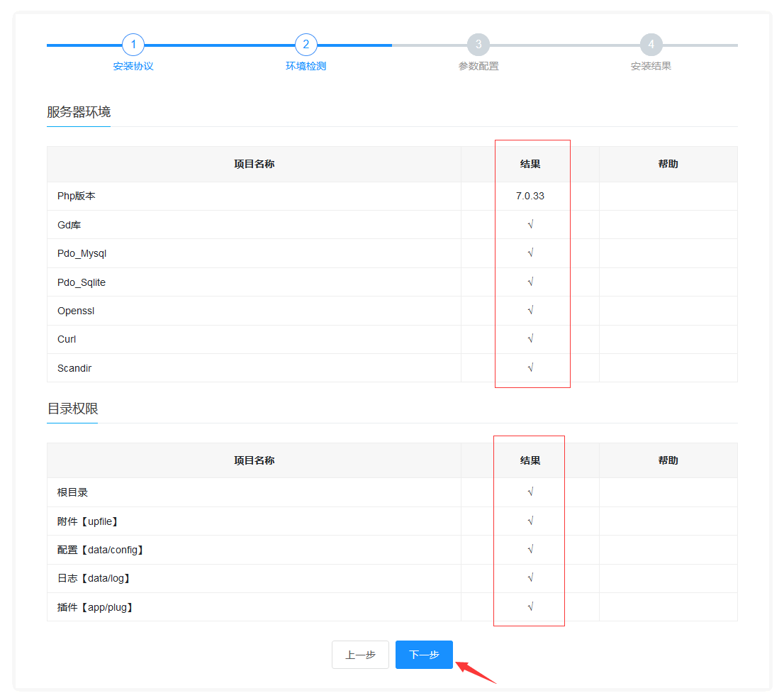Click the 根目录 permission checkmark
This screenshot has width=784, height=698.
(530, 492)
